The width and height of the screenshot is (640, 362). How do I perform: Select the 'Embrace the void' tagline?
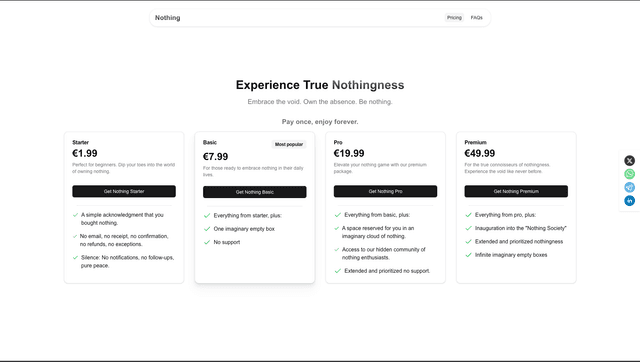[320, 102]
